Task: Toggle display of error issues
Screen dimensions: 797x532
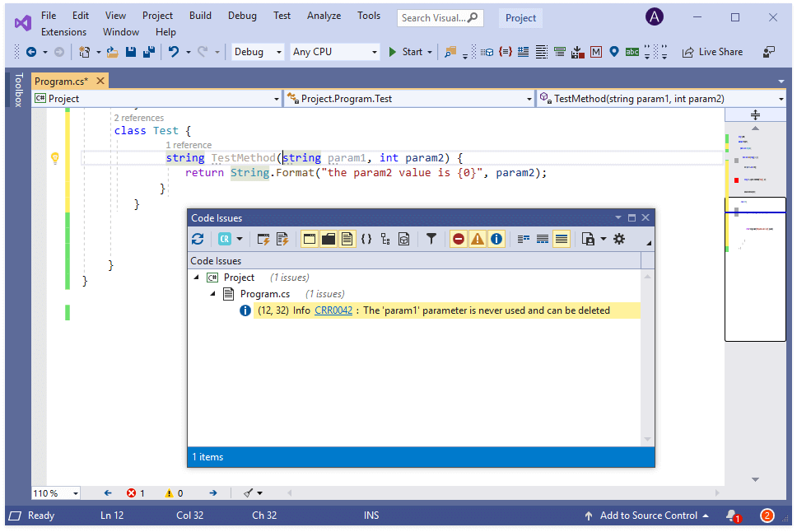Action: pyautogui.click(x=459, y=239)
